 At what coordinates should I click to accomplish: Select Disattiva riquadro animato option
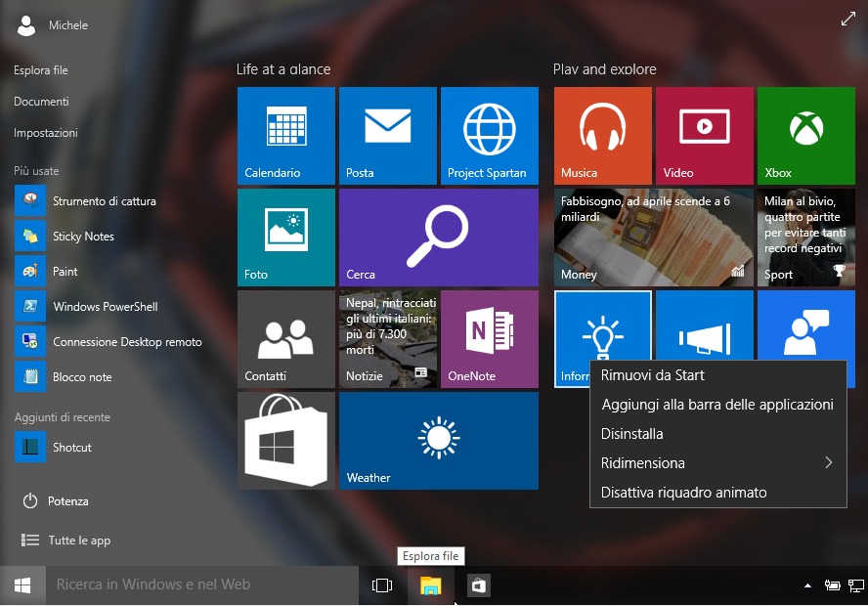point(684,493)
